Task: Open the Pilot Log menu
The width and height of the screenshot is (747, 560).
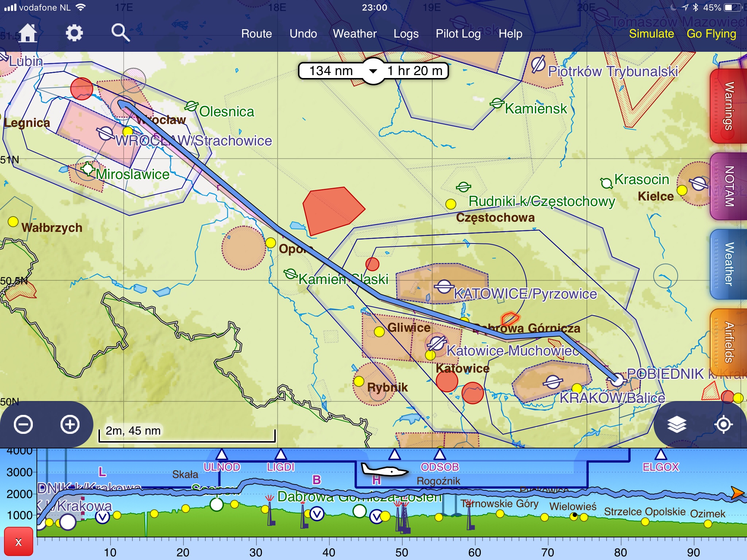Action: click(x=458, y=34)
